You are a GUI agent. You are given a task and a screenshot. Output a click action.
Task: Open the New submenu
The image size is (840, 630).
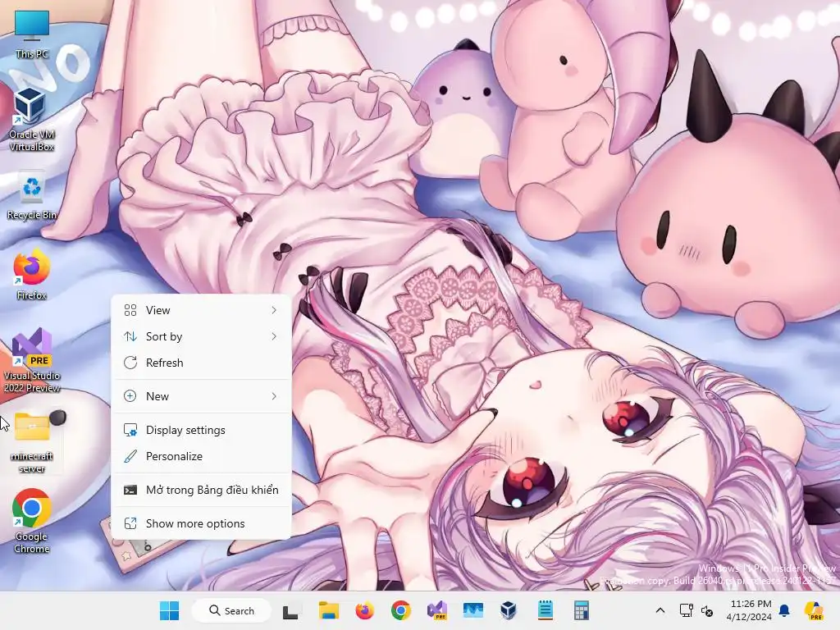[x=202, y=396]
